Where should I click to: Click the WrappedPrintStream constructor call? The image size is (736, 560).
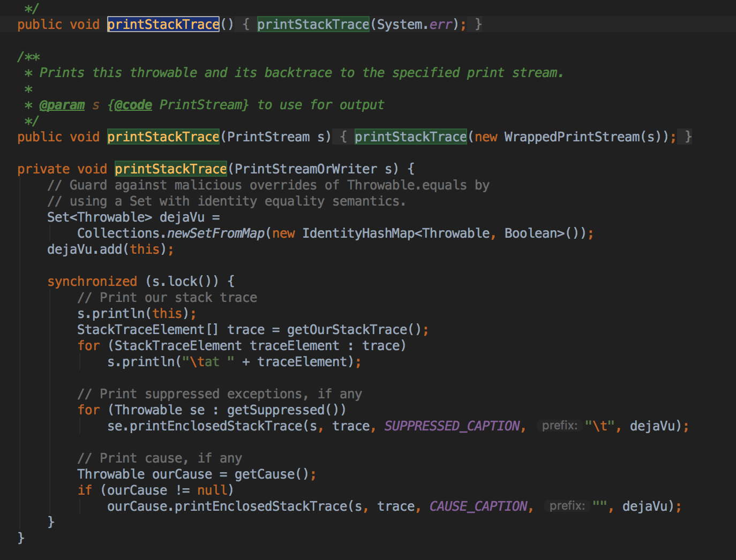(x=587, y=137)
